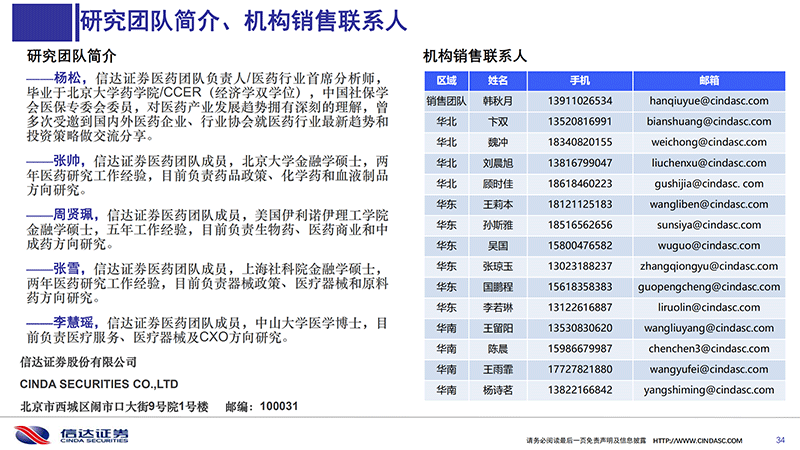Screen dimensions: 800x450
Task: Open email wangyufei@cindasc.com
Action: (x=709, y=369)
